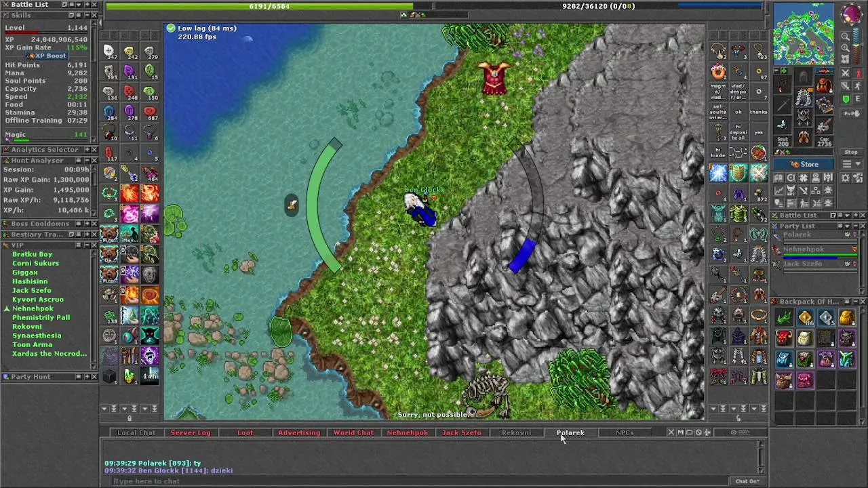Open left Battle List dropdown arrow

(x=79, y=5)
